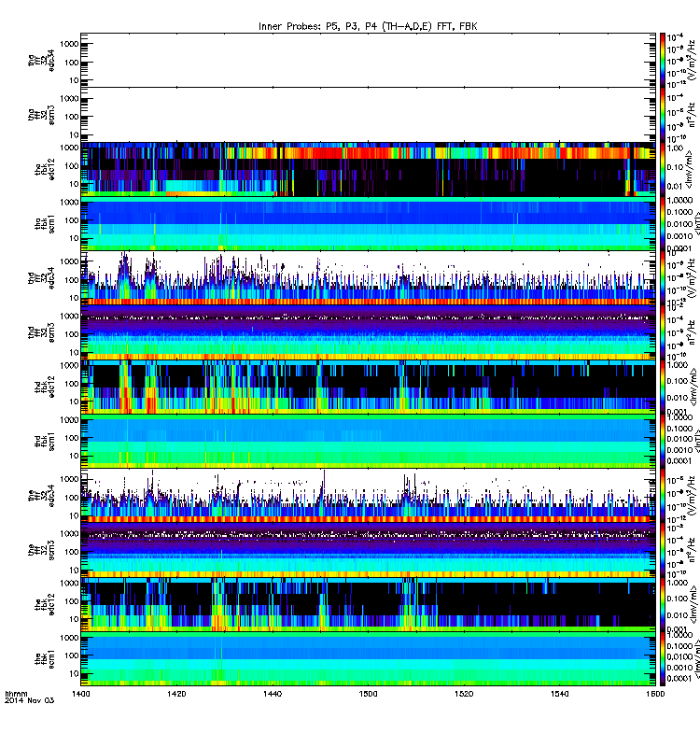Select the tha fbk edc12 spectrogram panel

(x=368, y=169)
